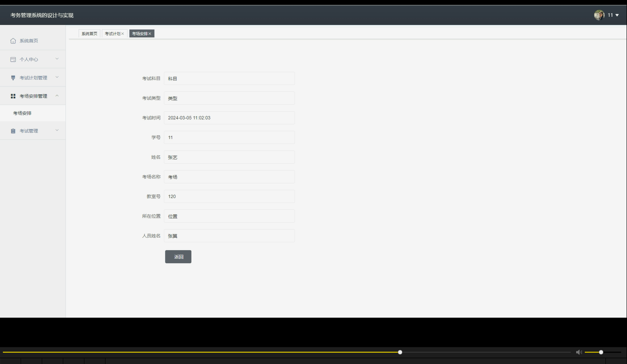
Task: Click header title 考务管理系统的设计与实现
Action: click(x=42, y=15)
